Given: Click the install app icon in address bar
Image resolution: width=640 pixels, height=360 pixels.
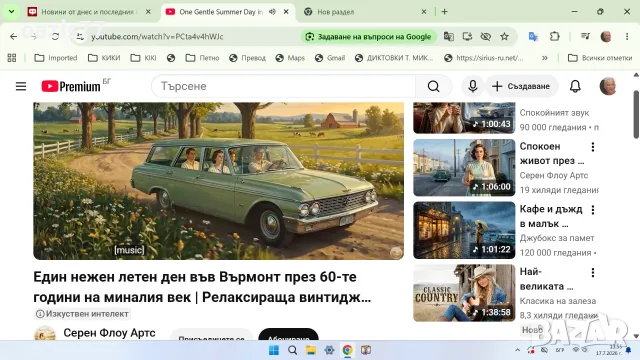Looking at the screenshot, I should coord(467,37).
